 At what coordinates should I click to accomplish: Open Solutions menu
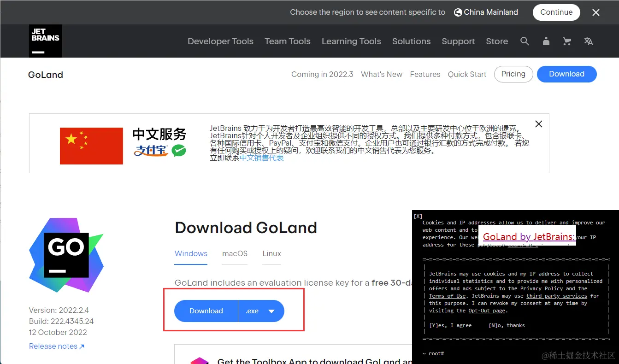[411, 41]
